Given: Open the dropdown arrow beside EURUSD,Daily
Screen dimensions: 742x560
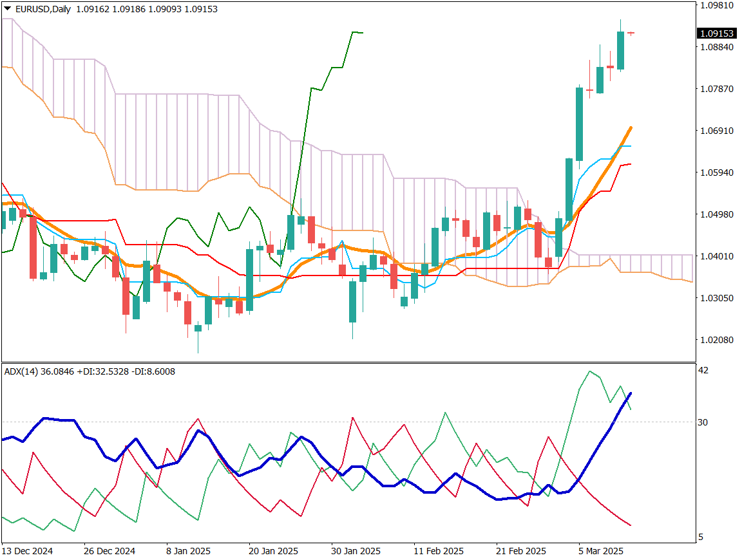Looking at the screenshot, I should [x=7, y=9].
